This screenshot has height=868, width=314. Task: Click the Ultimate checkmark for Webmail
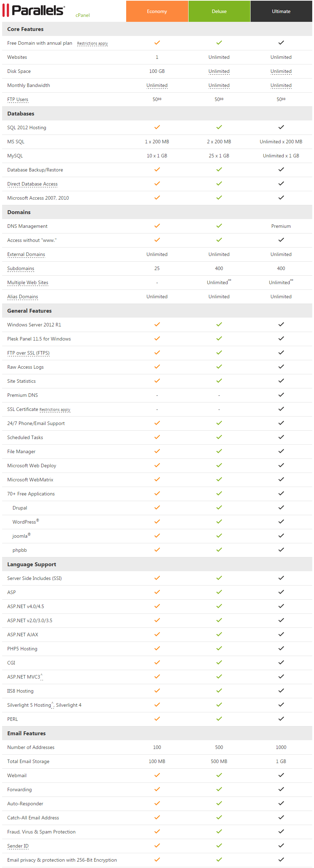click(x=281, y=775)
